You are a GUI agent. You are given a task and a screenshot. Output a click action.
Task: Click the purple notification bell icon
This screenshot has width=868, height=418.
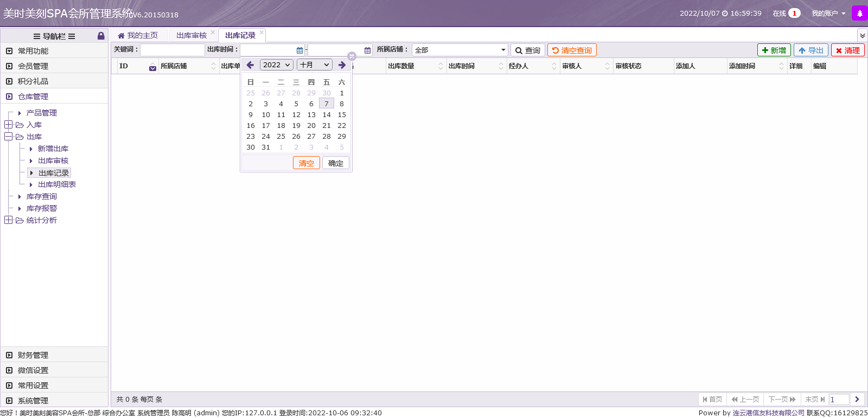[x=859, y=14]
